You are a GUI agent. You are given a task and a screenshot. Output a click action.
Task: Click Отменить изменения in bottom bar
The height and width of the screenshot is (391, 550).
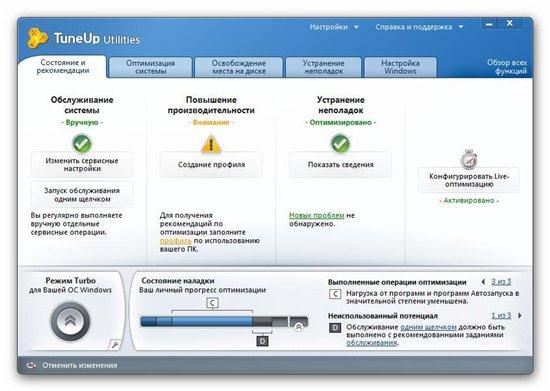click(x=80, y=365)
